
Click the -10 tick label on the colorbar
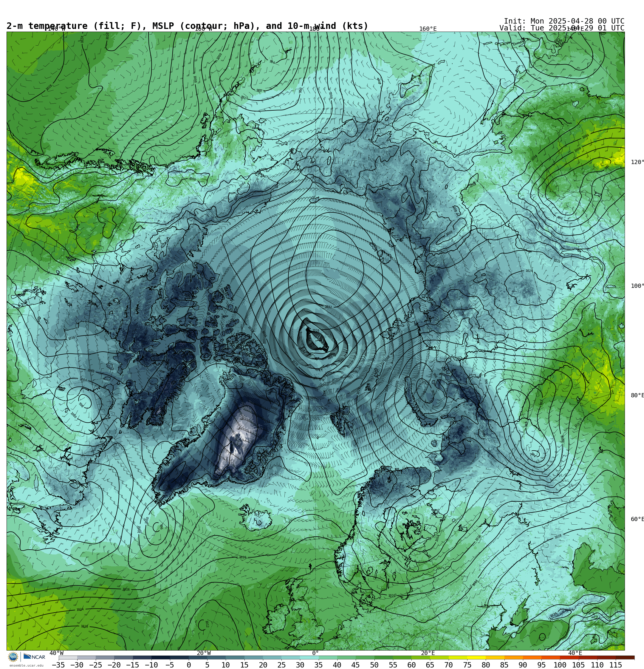[151, 665]
